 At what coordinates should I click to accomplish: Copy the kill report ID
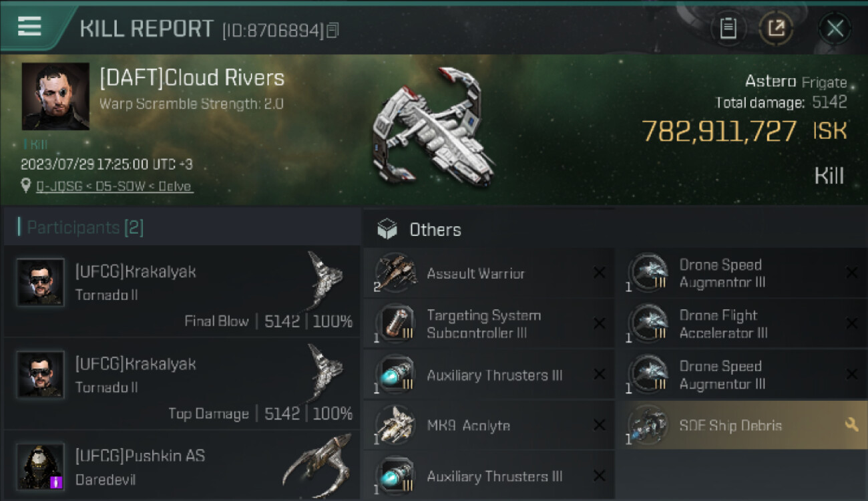333,30
